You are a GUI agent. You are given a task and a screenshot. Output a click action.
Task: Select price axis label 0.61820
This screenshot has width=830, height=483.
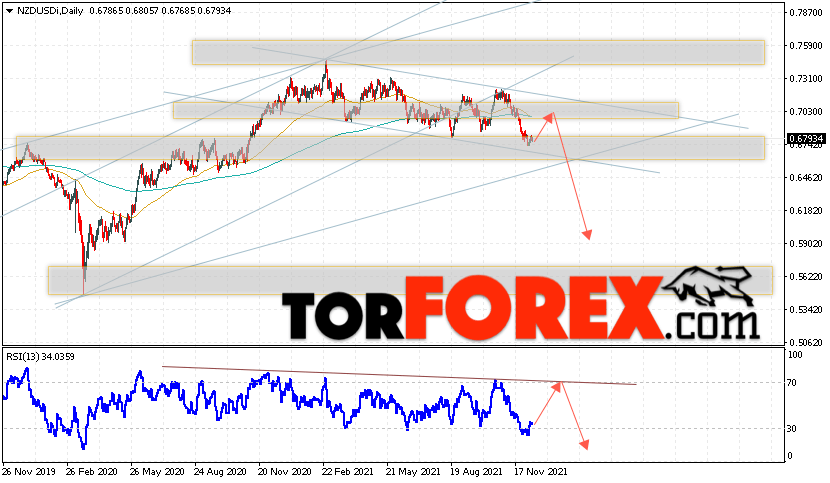tap(806, 211)
